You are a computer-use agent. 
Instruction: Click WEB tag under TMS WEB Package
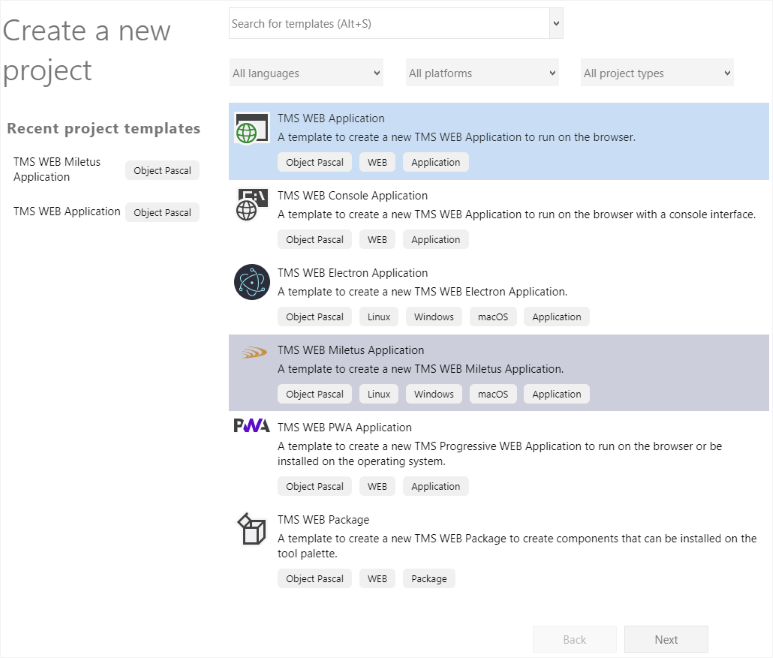(x=377, y=579)
